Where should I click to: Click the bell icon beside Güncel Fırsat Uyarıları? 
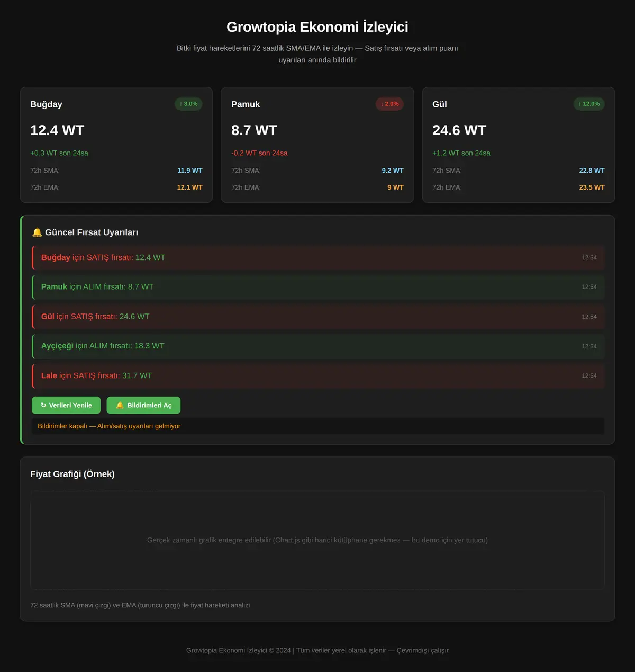pyautogui.click(x=37, y=232)
